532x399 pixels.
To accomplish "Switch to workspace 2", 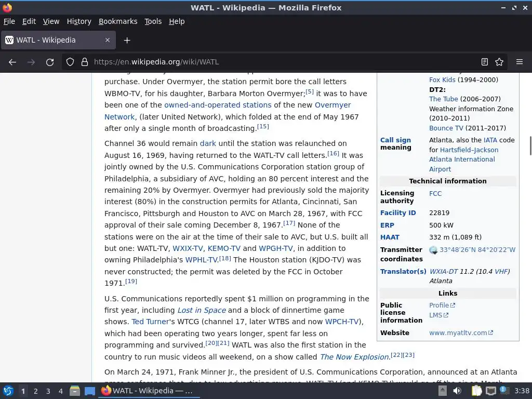I will [x=36, y=391].
